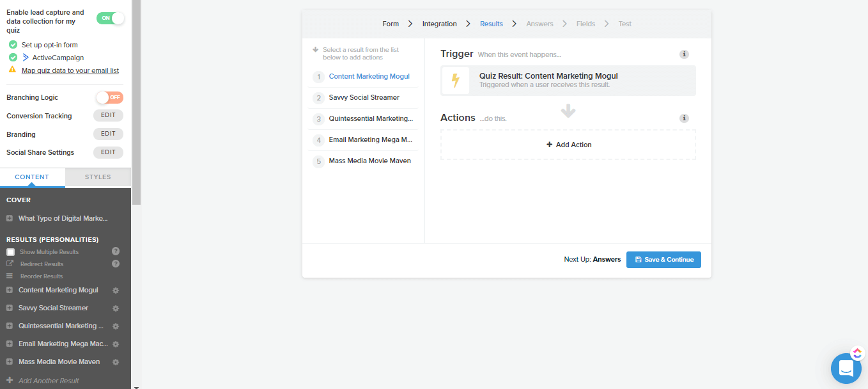868x389 pixels.
Task: Expand Quintessential Marketing result in sidebar
Action: 10,326
